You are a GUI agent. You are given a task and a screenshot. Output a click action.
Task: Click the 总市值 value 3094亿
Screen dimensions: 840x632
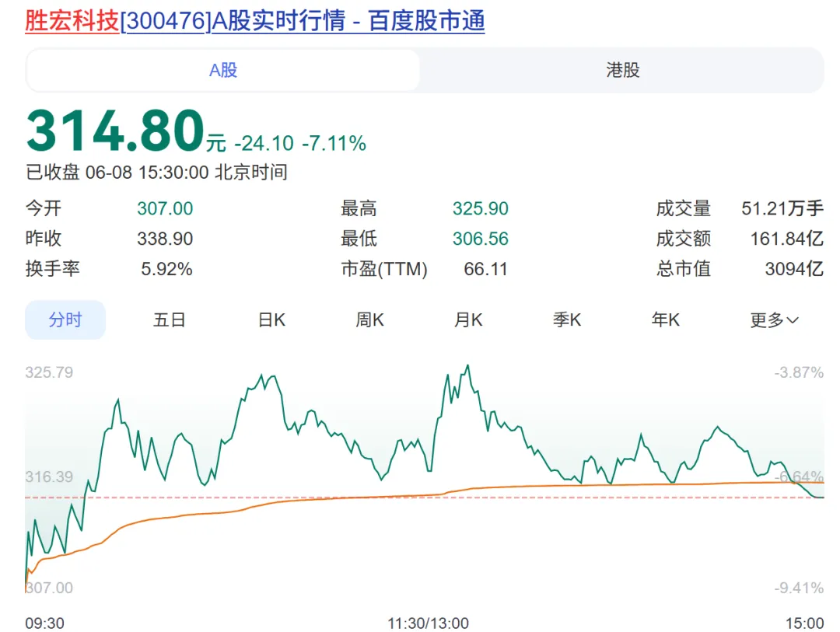pyautogui.click(x=794, y=269)
